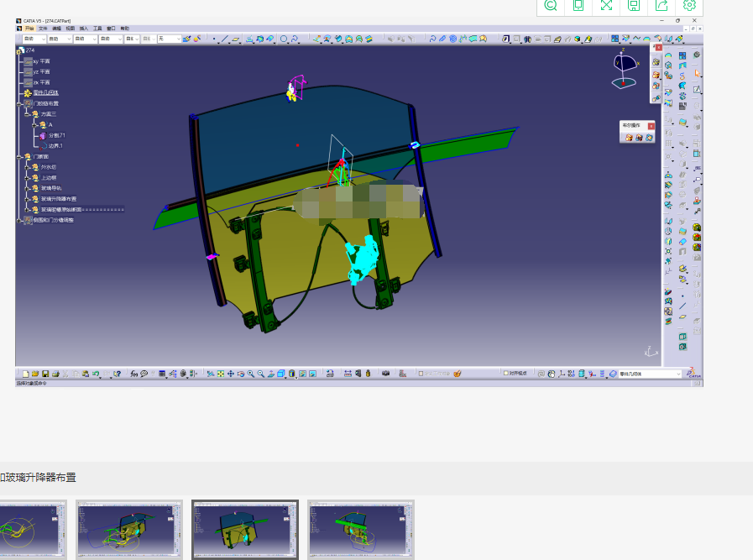Click the first icon in floating 布尔操作 toolbar
The width and height of the screenshot is (753, 560).
629,138
